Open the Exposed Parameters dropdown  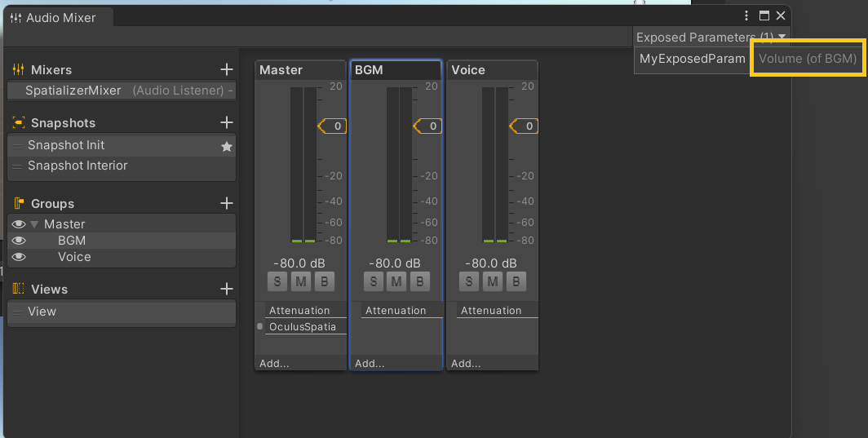tap(711, 37)
